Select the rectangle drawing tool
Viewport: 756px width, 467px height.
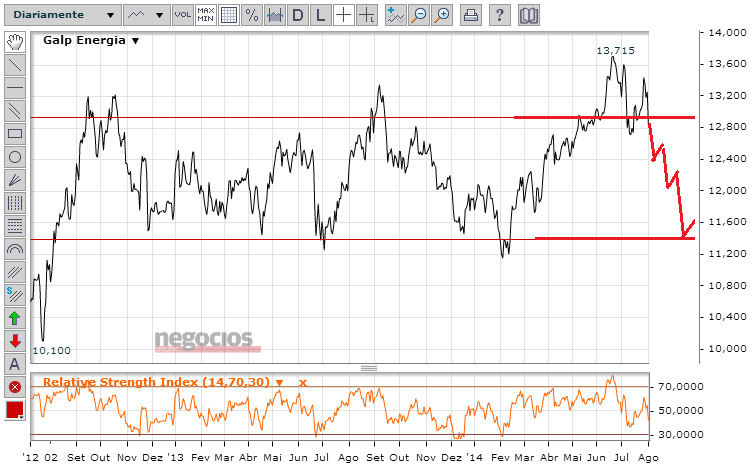point(15,134)
